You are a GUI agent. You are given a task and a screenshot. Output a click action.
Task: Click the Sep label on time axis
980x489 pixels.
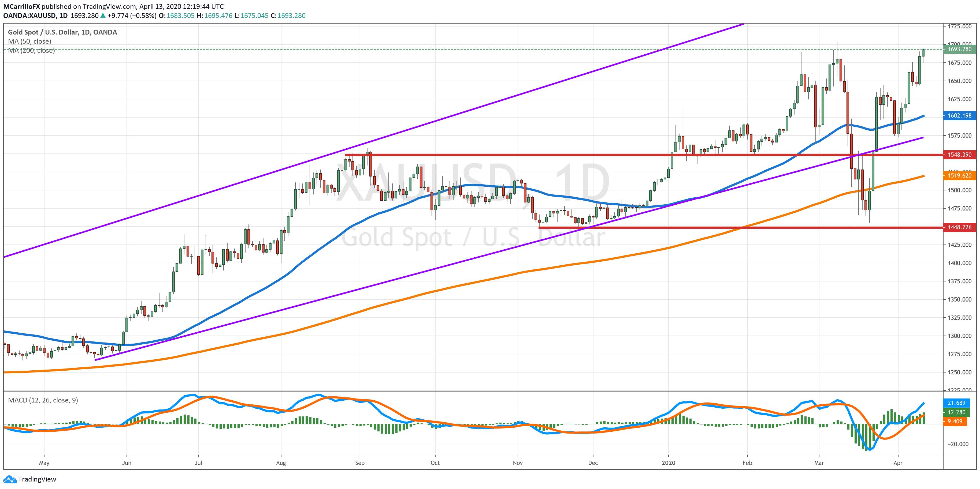[x=359, y=463]
